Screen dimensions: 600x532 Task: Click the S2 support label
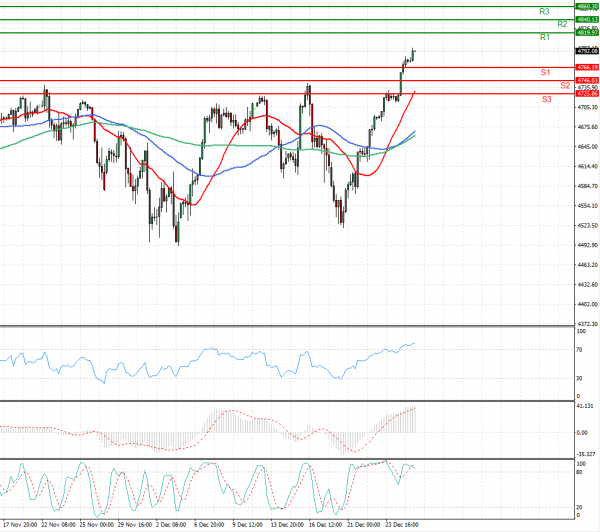tap(565, 85)
